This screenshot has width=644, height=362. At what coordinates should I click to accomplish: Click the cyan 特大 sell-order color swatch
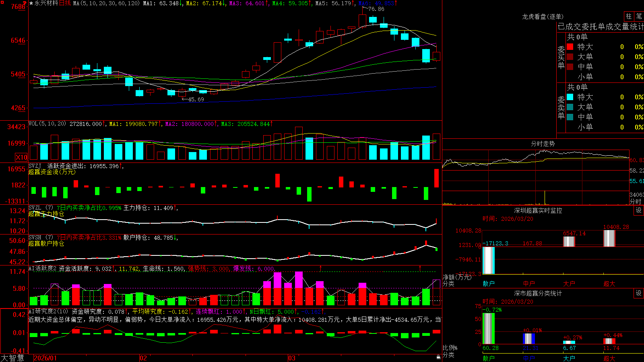click(x=570, y=97)
